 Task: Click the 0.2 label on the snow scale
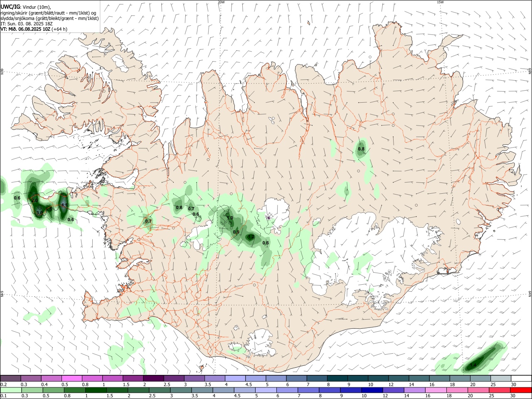click(3, 384)
